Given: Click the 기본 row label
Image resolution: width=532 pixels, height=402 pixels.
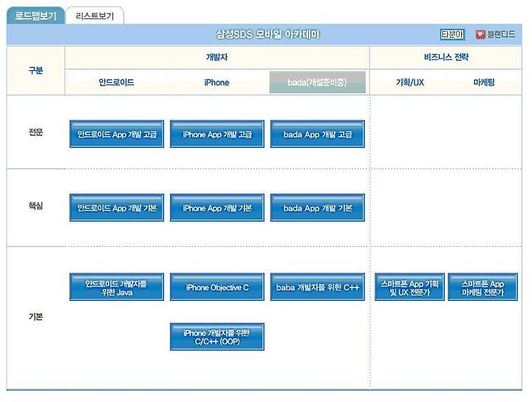Looking at the screenshot, I should tap(35, 316).
